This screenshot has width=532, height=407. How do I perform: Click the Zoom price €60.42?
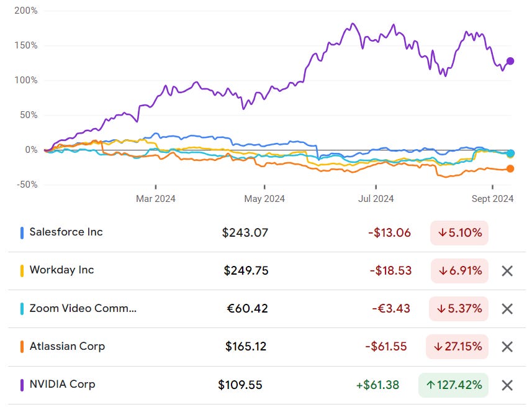[247, 309]
